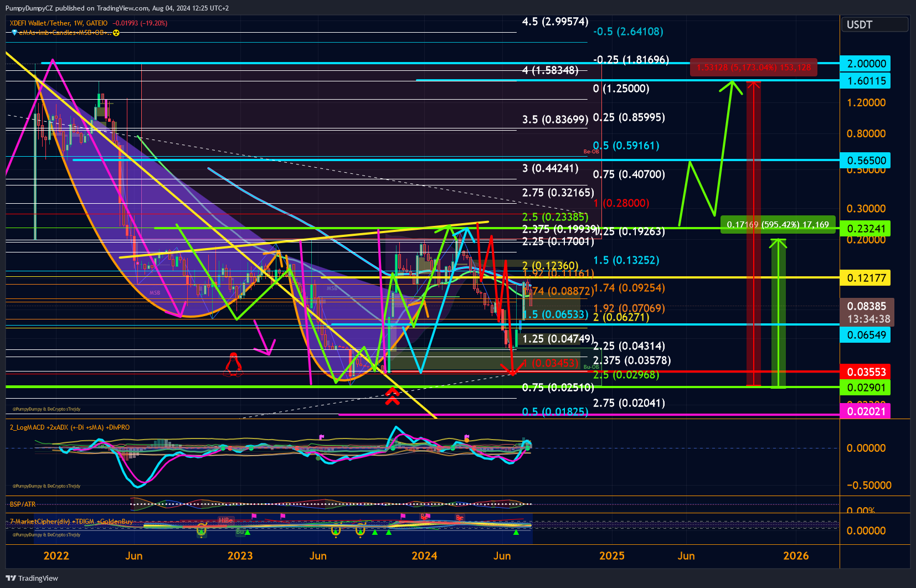Click the 1.5 (0.13252) fib level label

click(x=626, y=260)
